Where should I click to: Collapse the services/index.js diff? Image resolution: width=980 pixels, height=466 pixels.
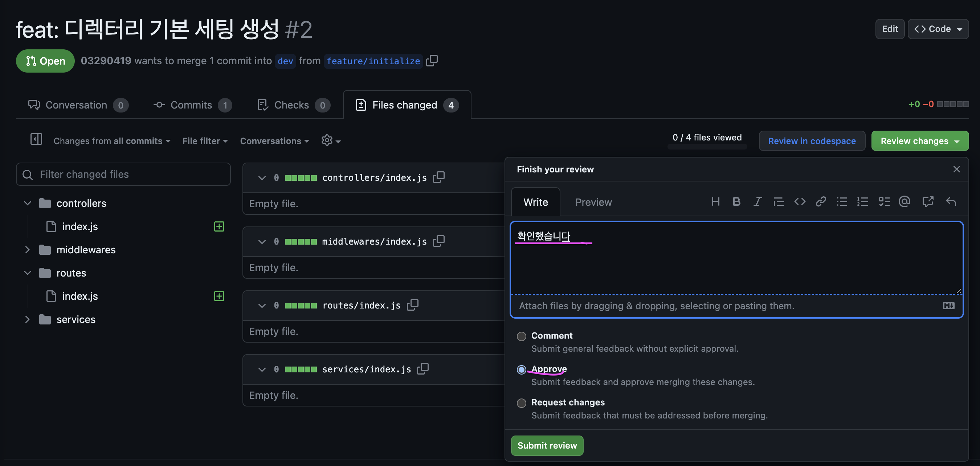[x=262, y=369]
